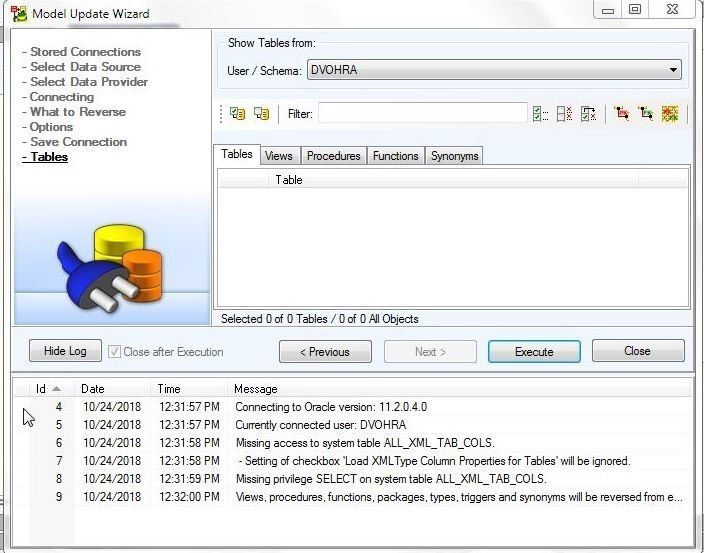
Task: Open the User / Schema dropdown
Action: 494,70
